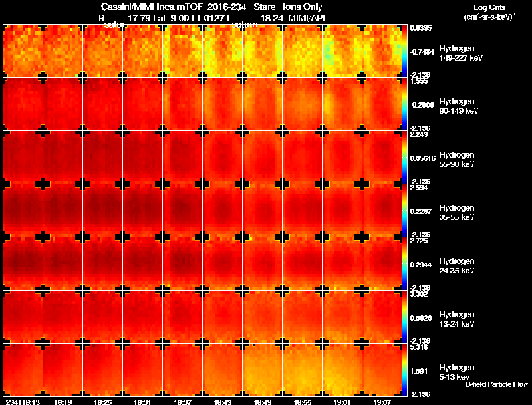Click the color bar beside Hydrogen 24-35 keV
This screenshot has height=405, width=532.
tap(404, 264)
